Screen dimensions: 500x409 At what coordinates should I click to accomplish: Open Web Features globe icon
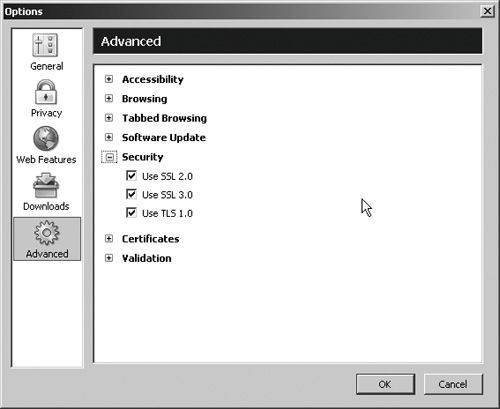(46, 139)
